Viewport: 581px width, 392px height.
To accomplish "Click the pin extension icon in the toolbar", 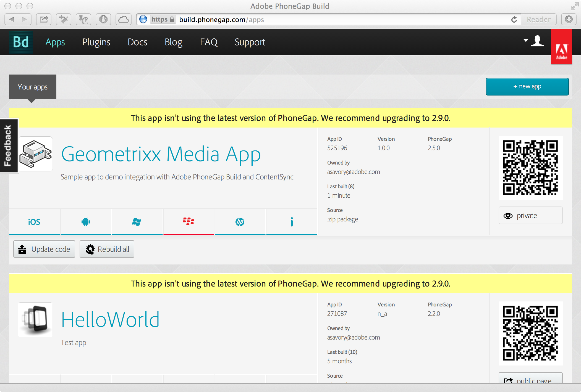I will coord(64,19).
